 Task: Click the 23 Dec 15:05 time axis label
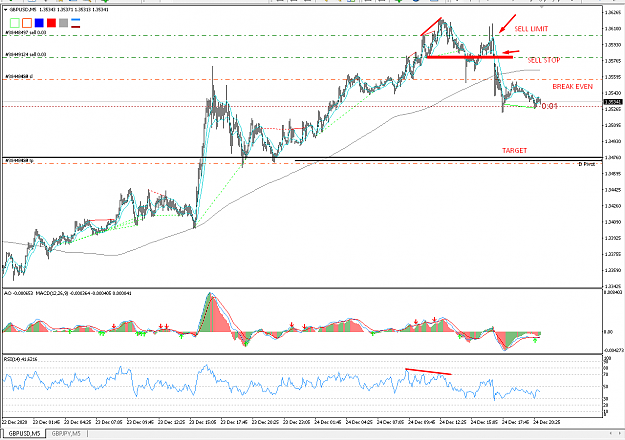(203, 422)
